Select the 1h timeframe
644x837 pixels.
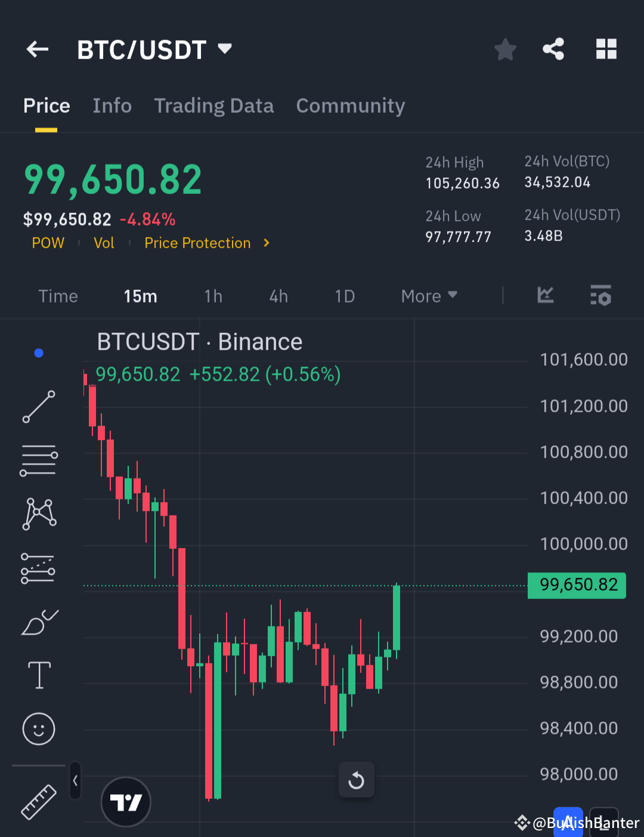(213, 295)
